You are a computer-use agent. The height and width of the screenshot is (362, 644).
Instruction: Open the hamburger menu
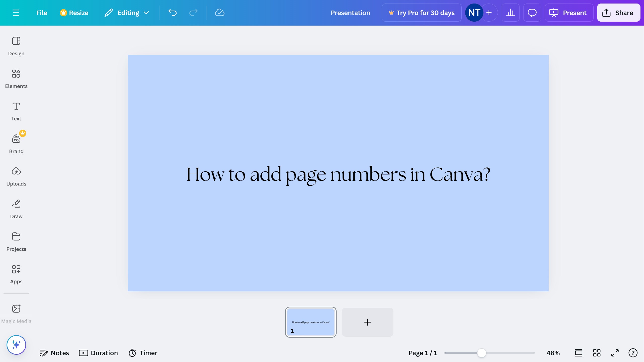pos(16,13)
